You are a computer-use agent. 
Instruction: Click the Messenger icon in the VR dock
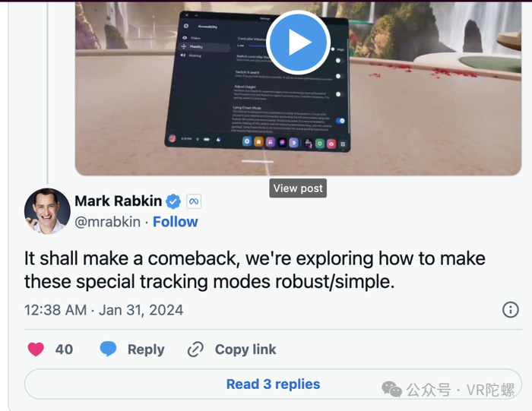(x=282, y=142)
